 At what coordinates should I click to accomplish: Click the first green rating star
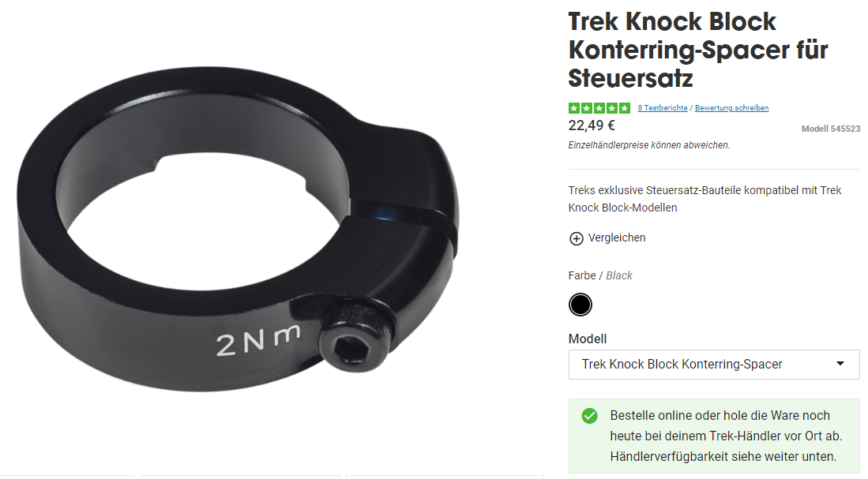pos(574,108)
